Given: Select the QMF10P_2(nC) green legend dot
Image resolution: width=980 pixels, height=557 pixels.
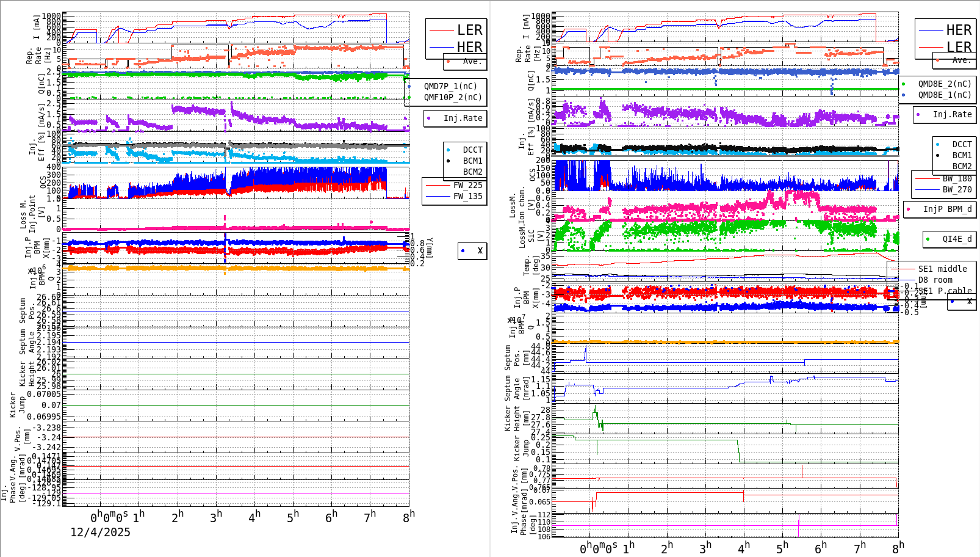Looking at the screenshot, I should 409,96.
